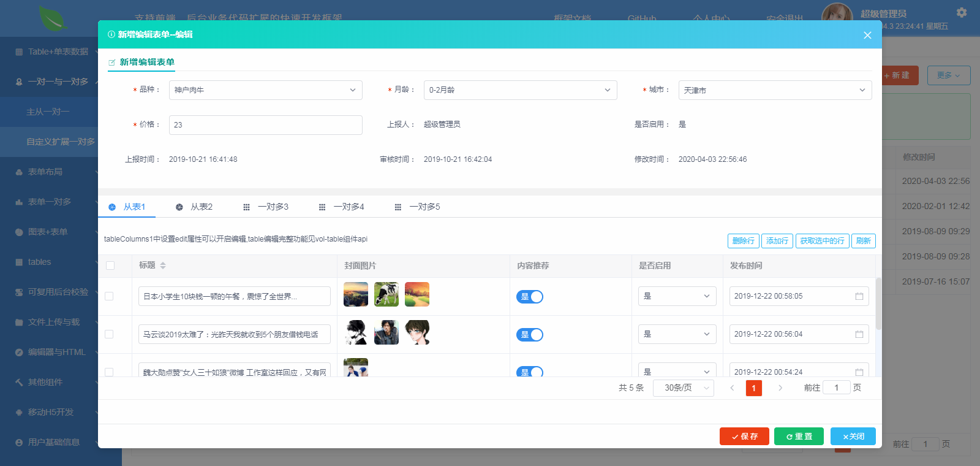Check the row for 马云谈2019太难了
The width and height of the screenshot is (980, 466).
click(x=109, y=334)
